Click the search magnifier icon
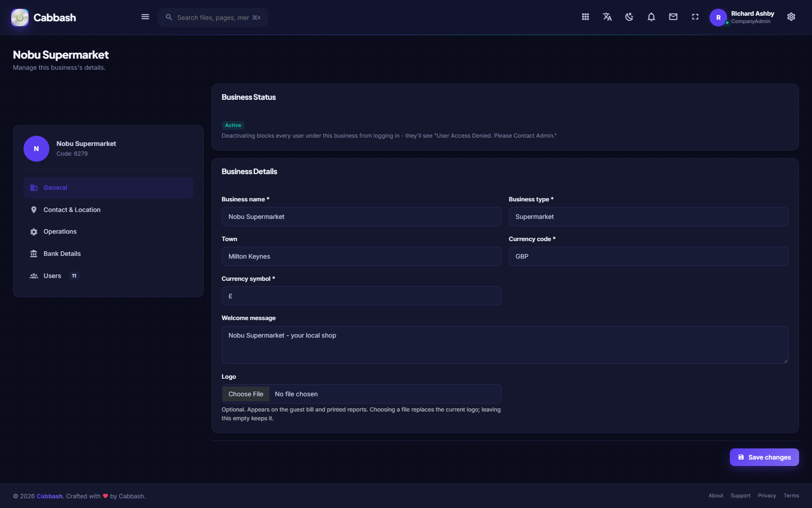The height and width of the screenshot is (508, 812). 169,17
